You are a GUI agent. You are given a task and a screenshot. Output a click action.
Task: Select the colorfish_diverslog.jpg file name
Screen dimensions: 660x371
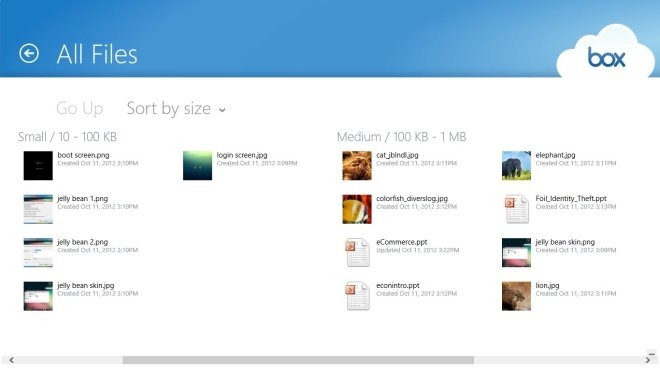412,198
